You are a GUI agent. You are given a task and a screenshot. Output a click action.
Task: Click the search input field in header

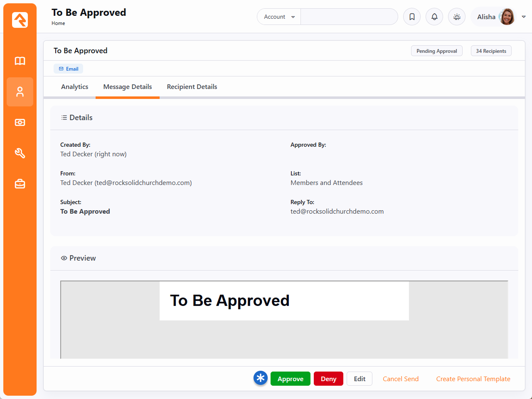pyautogui.click(x=349, y=17)
